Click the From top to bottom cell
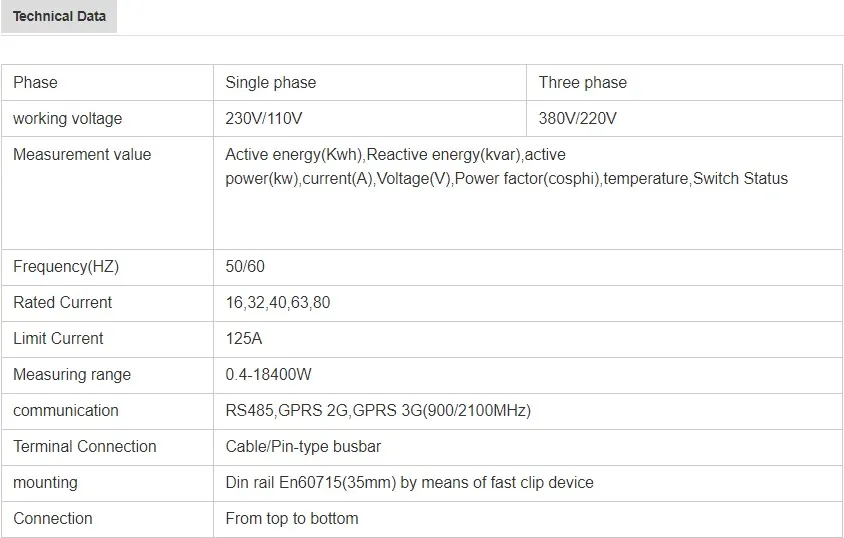Screen dimensions: 844x538 coord(292,519)
